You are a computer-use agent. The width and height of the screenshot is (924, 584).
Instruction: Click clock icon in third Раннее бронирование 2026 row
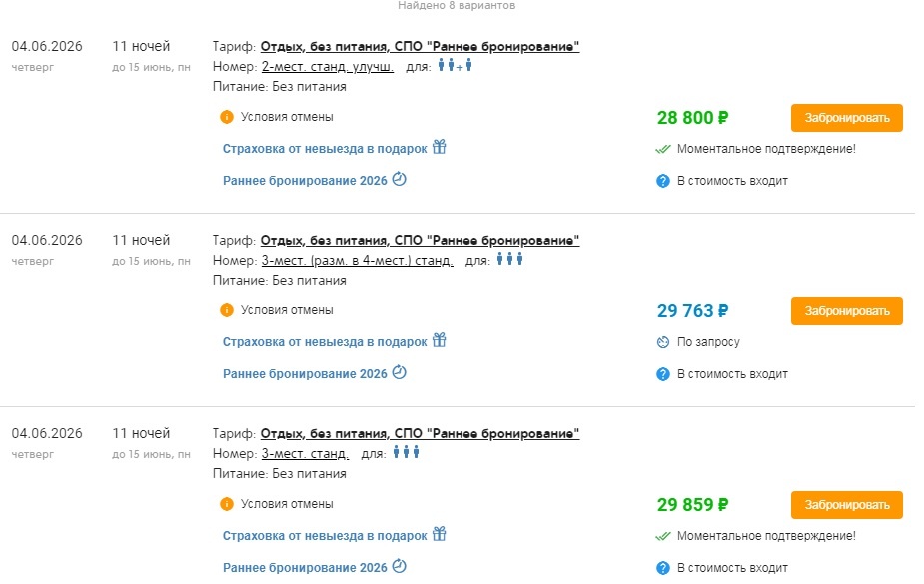(400, 567)
